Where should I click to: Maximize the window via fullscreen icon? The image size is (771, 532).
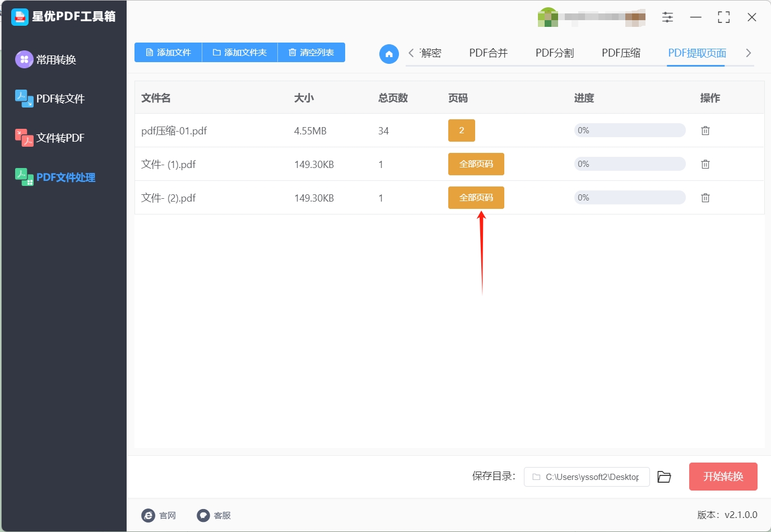[x=724, y=17]
